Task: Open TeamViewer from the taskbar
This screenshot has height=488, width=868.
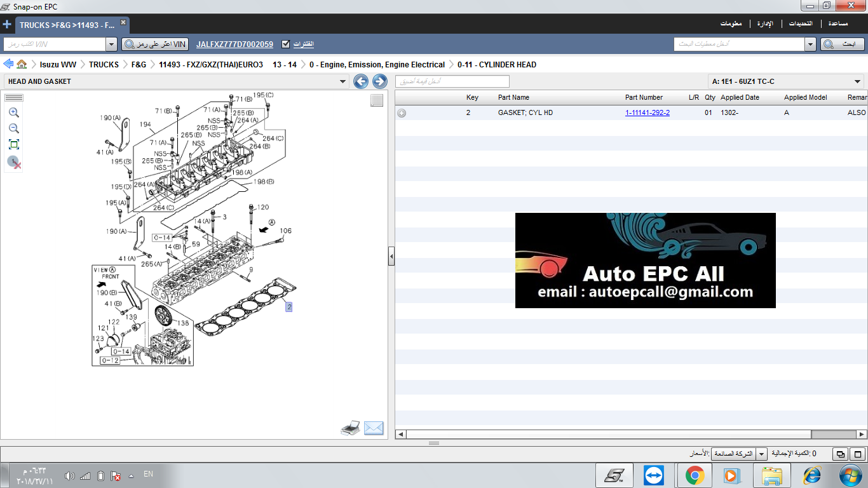Action: 653,475
